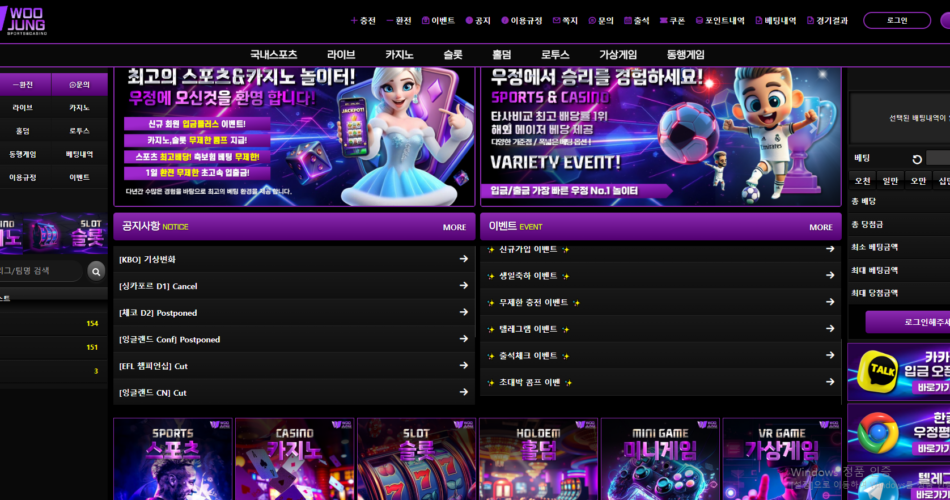
Task: Click MORE in the 공지사항 notice header
Action: 454,227
